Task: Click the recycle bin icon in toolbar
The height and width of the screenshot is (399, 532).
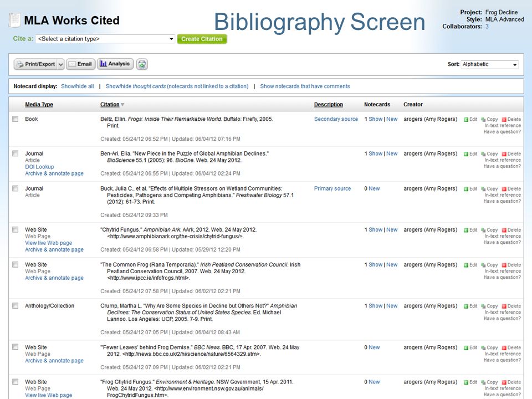Action: pyautogui.click(x=142, y=64)
